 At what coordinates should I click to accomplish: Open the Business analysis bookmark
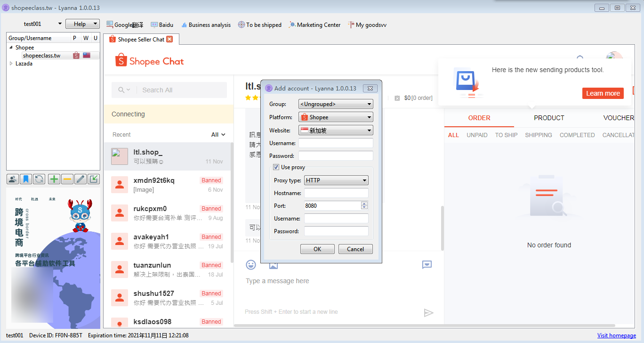point(206,25)
